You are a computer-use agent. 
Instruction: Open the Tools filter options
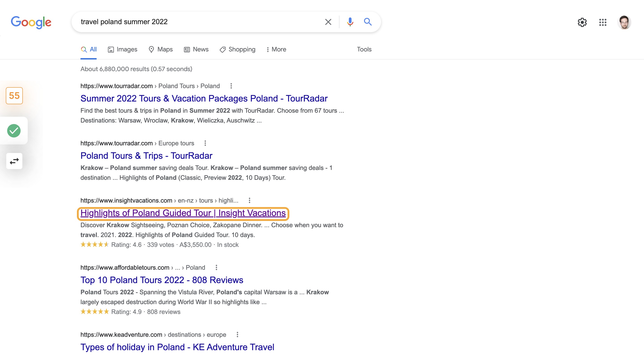click(x=364, y=49)
